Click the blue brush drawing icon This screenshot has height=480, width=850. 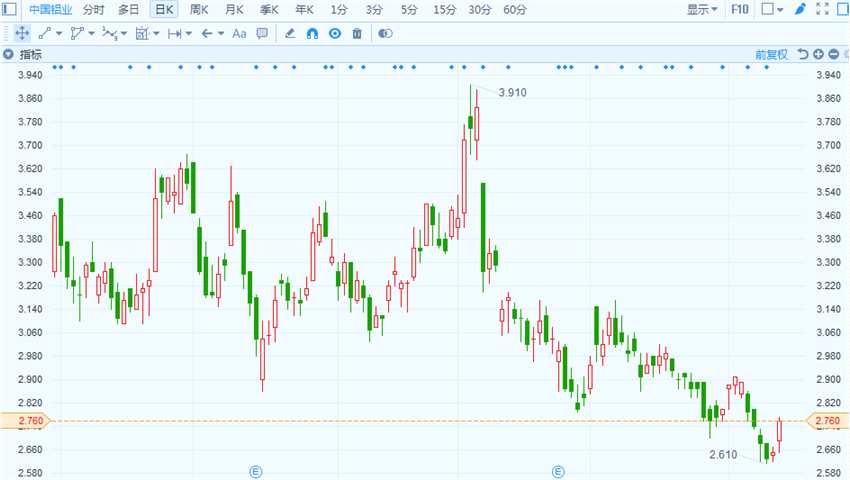click(800, 9)
